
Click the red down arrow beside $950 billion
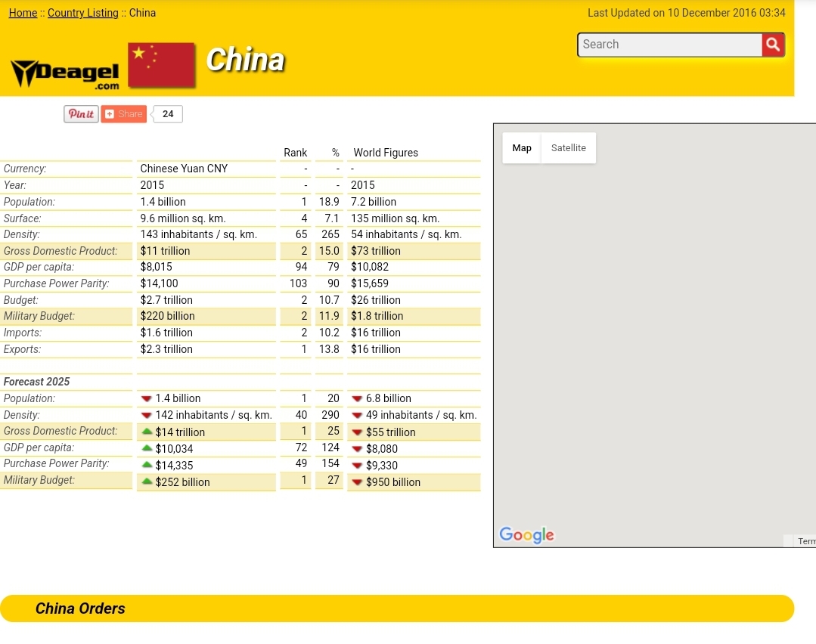tap(357, 482)
